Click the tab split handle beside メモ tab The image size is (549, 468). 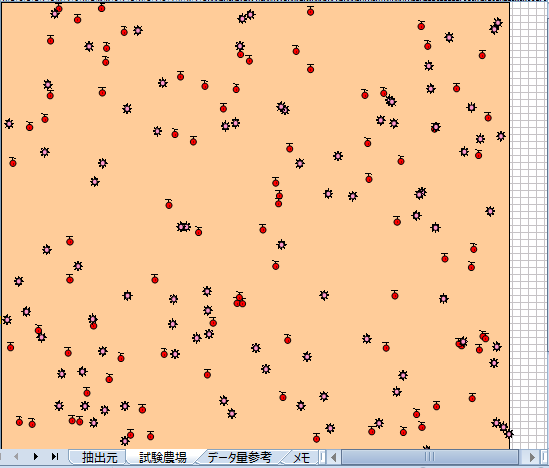pos(323,457)
